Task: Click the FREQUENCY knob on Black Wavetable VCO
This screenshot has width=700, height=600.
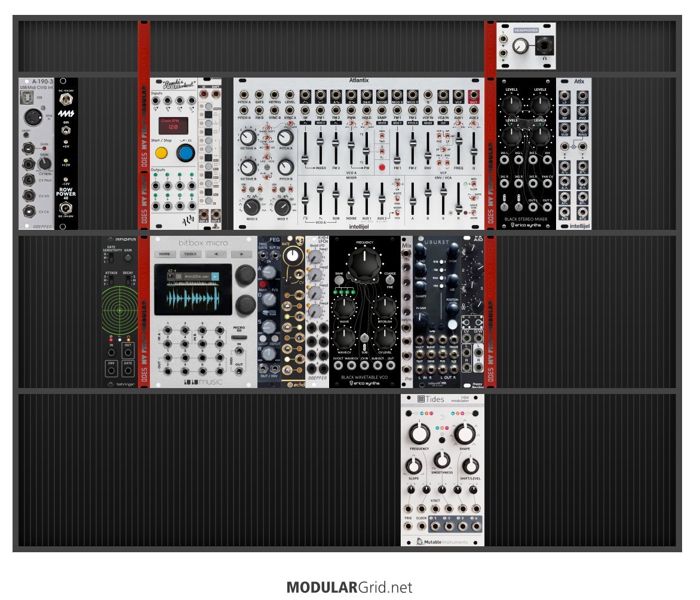Action: tap(365, 263)
